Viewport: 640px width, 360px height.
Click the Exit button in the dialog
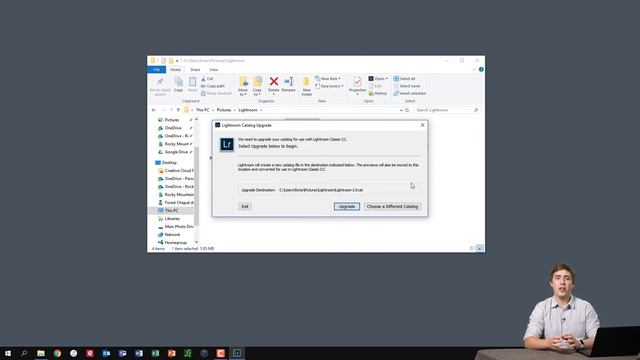coord(244,207)
